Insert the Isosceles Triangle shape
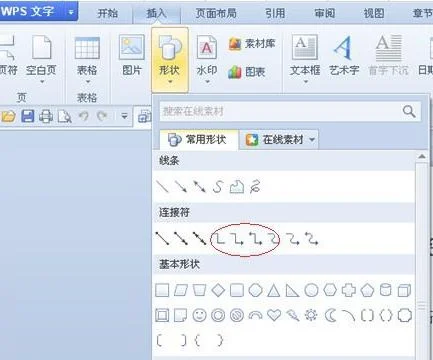433x360 pixels. point(274,290)
